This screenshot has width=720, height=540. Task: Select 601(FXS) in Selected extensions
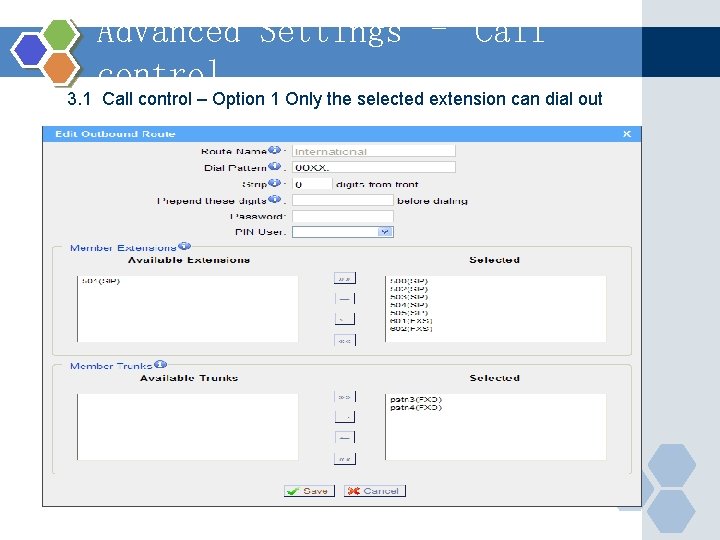[411, 321]
